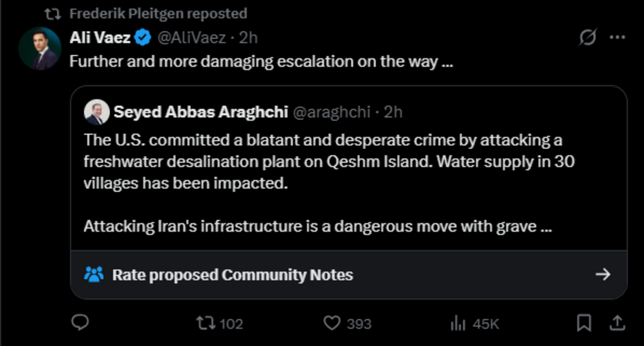Open Frederik Pleitgen reposted link

(x=158, y=13)
